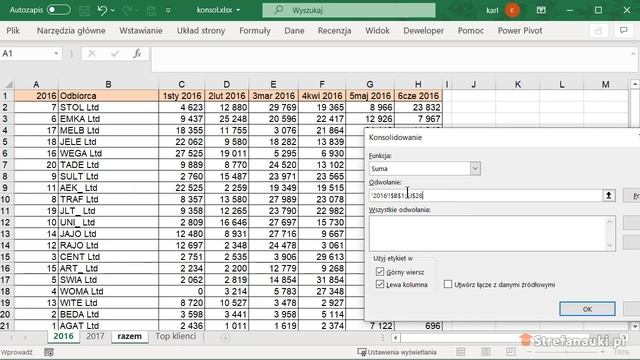The width and height of the screenshot is (640, 360).
Task: Open the Widok tab
Action: [x=377, y=31]
